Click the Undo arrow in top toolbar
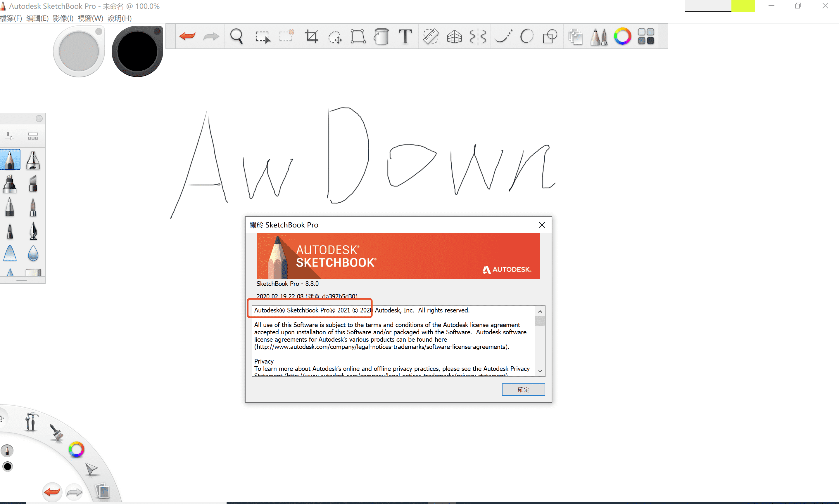The height and width of the screenshot is (504, 839). 187,36
